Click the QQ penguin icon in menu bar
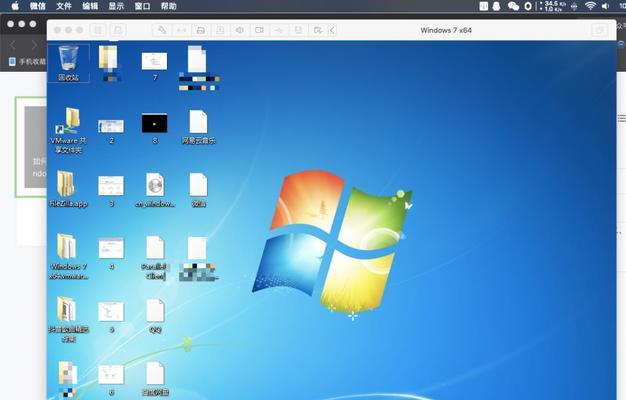Screen dimensions: 626x400 [497, 6]
